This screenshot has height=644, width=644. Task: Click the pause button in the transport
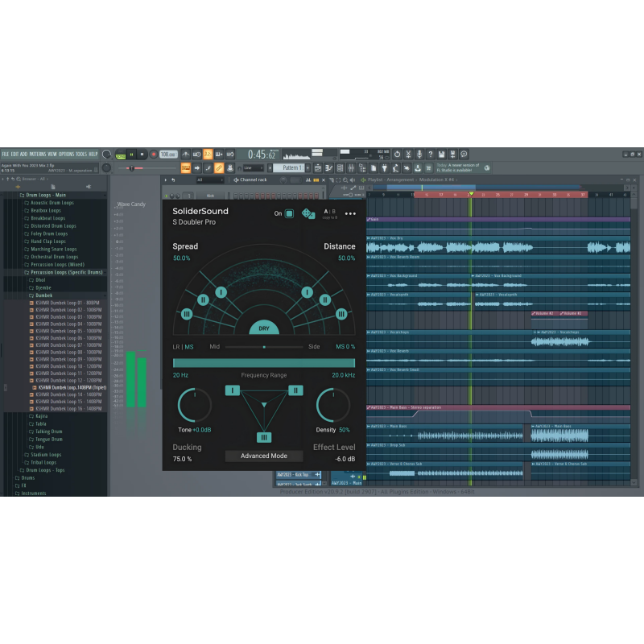click(131, 155)
